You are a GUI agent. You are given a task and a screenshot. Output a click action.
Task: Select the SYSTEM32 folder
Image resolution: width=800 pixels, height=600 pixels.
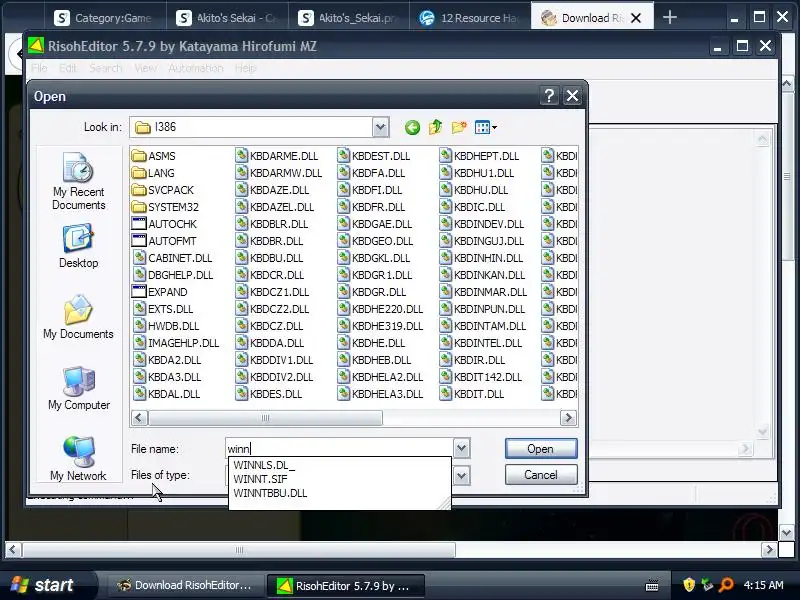165,207
